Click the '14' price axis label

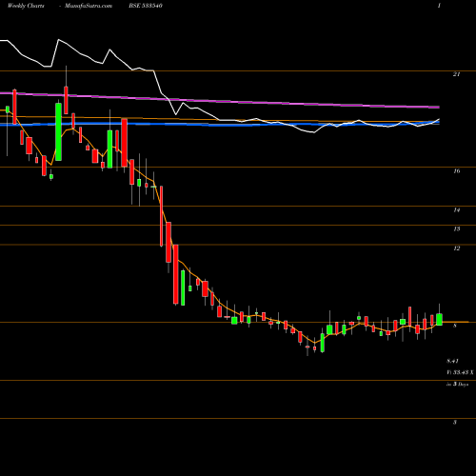click(x=456, y=209)
